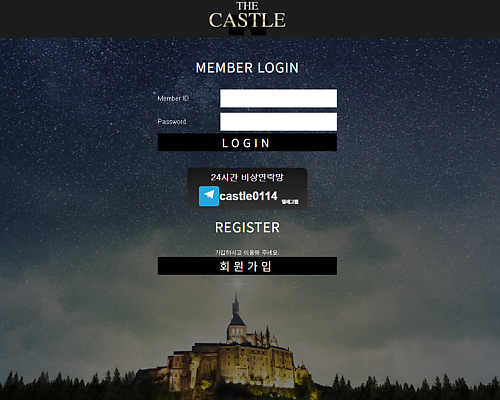The width and height of the screenshot is (500, 400).
Task: Click the castle0114 Telegram contact text
Action: [248, 196]
